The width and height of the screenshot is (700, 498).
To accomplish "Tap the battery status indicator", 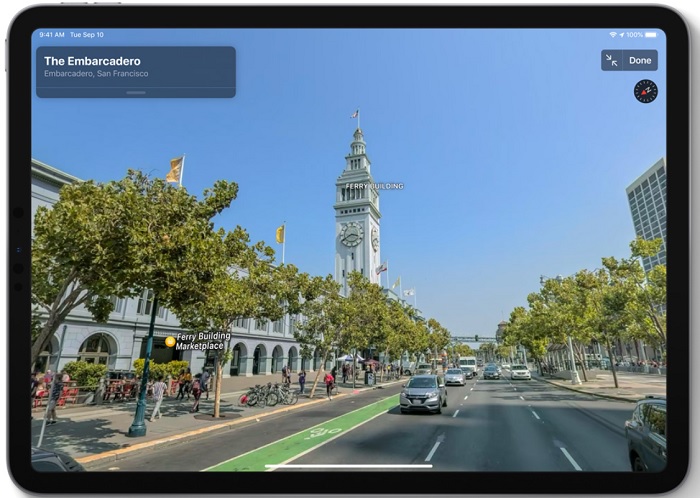I will pyautogui.click(x=651, y=35).
